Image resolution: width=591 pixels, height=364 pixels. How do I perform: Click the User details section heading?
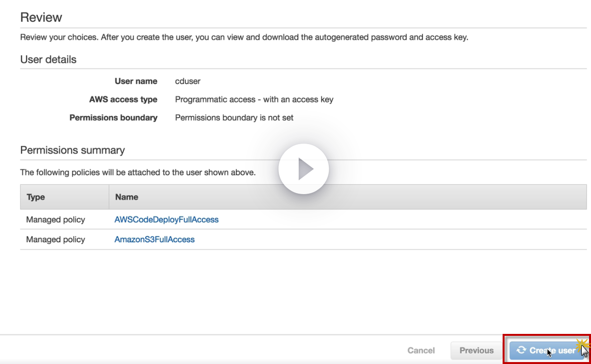[x=48, y=60]
